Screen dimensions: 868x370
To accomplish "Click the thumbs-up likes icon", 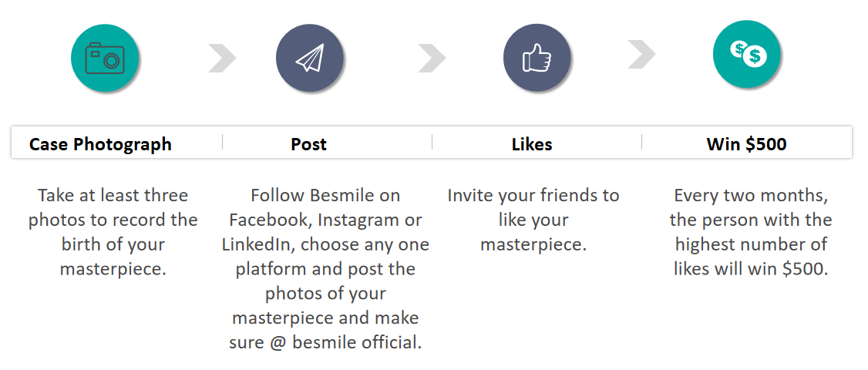I will 537,58.
